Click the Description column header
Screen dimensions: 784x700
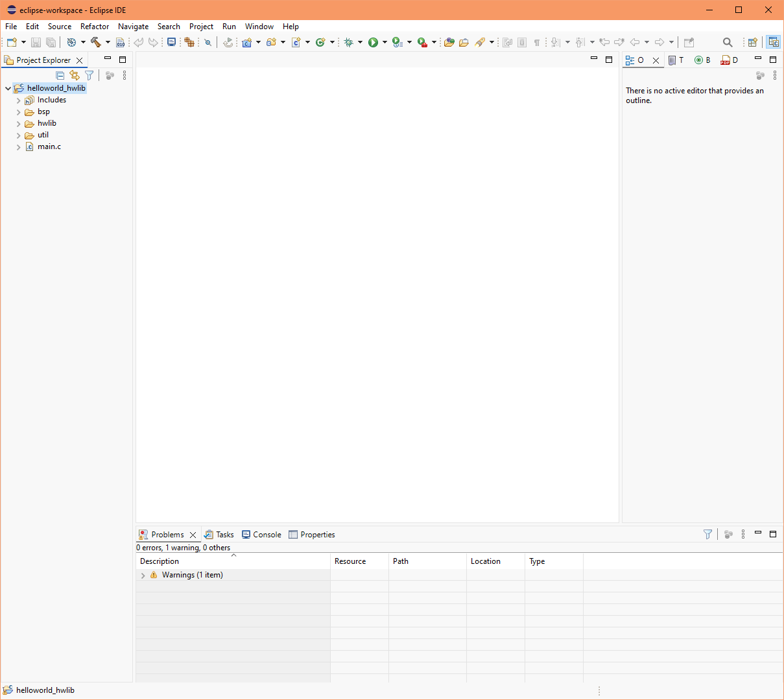[x=160, y=561]
